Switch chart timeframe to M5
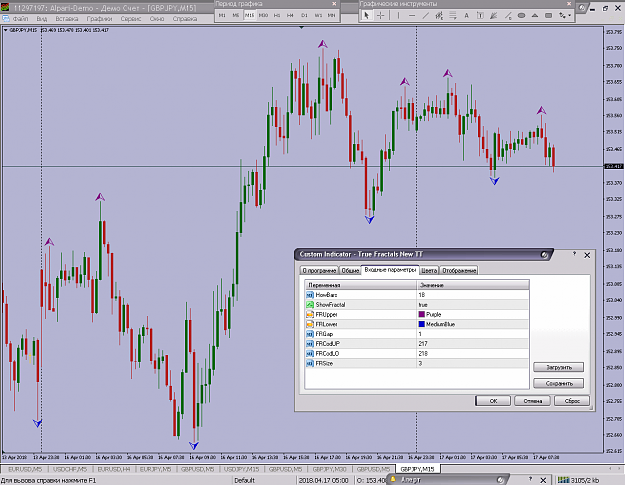This screenshot has width=625, height=485. [x=236, y=15]
